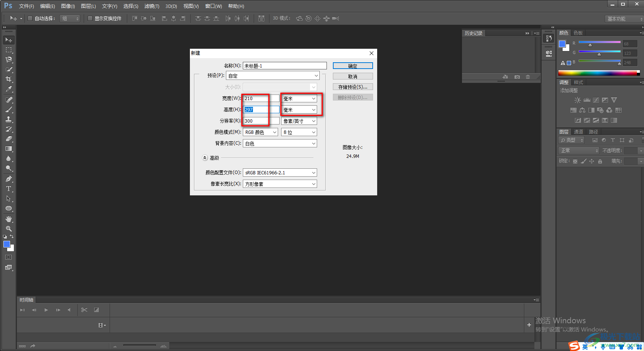Enable the 显示变换控件 checkbox
Screen dimensions: 644x351
click(90, 18)
